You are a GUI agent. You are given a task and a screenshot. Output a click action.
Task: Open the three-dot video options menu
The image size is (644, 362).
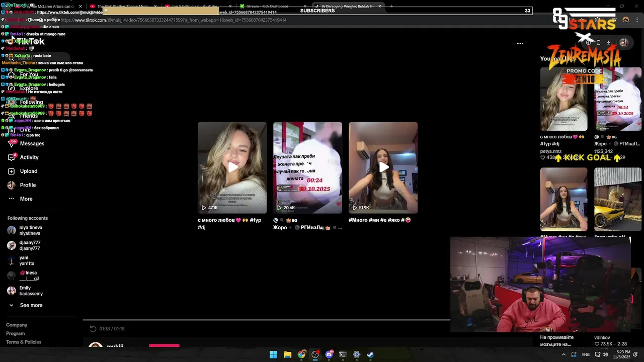point(520,43)
